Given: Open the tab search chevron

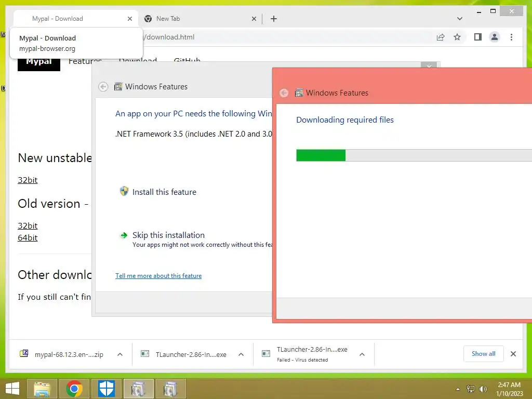Looking at the screenshot, I should (460, 19).
